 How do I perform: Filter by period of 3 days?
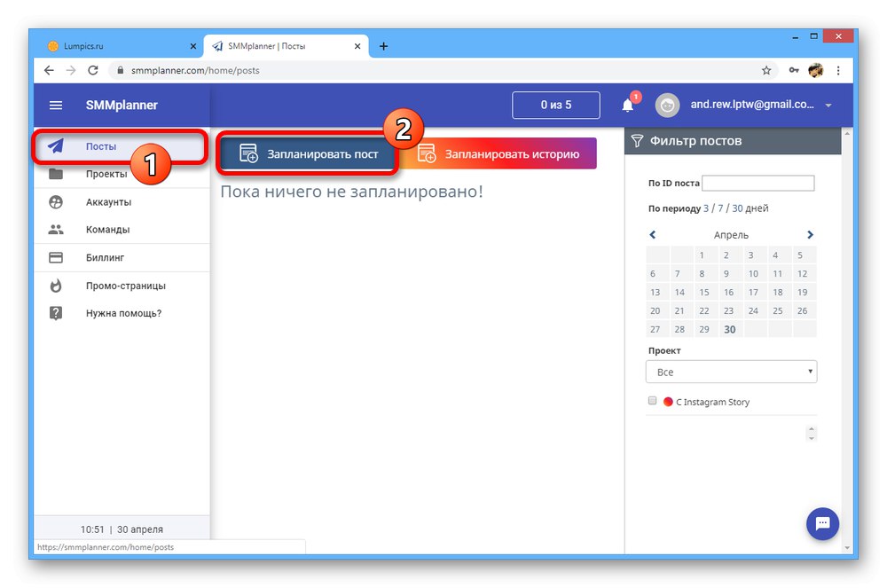point(706,208)
